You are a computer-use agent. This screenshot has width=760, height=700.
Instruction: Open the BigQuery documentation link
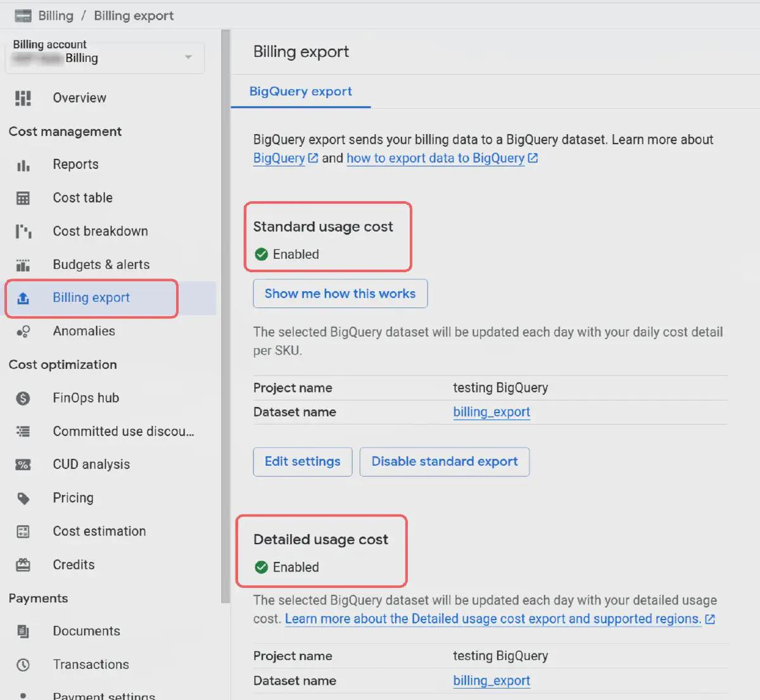point(279,158)
